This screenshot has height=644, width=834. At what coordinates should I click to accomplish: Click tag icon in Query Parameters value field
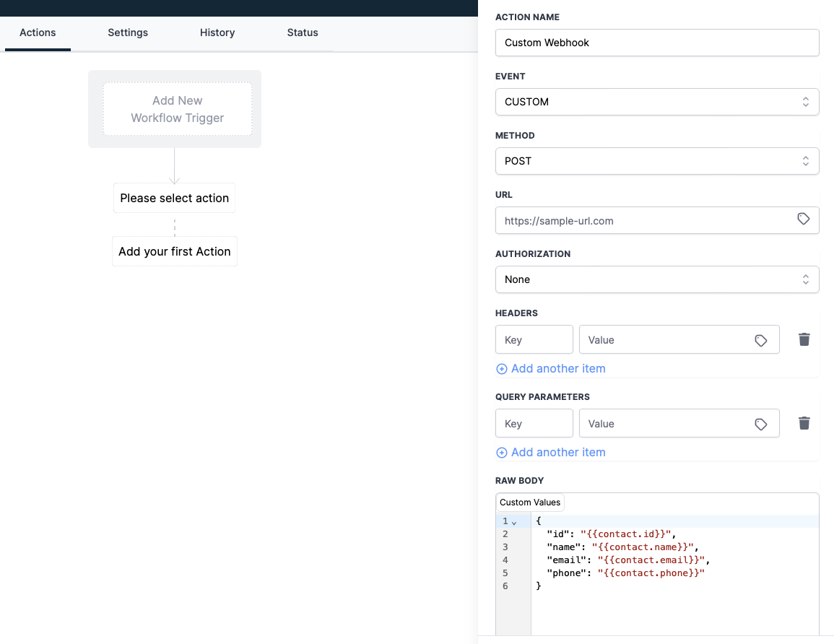[760, 424]
